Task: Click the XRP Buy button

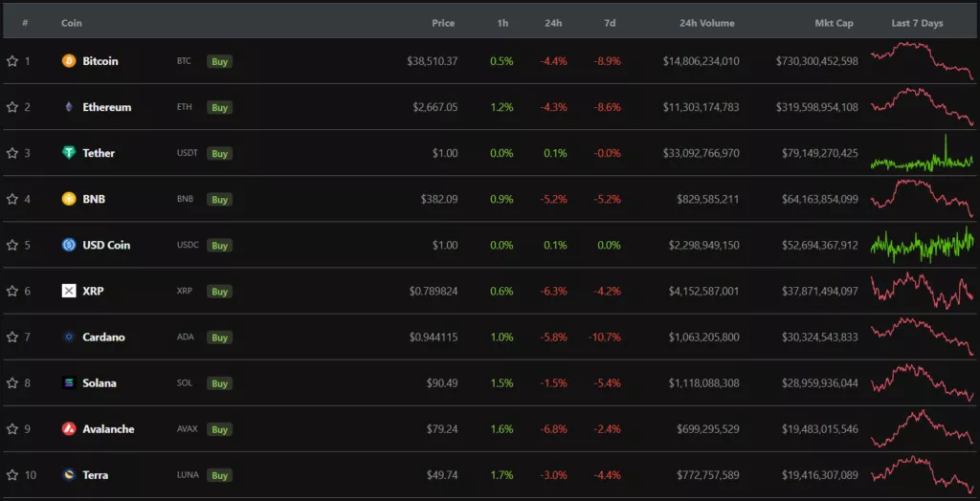Action: [220, 292]
